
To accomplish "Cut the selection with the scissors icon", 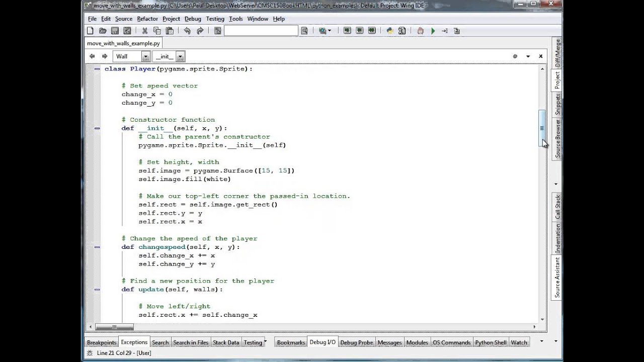I will pos(145,31).
